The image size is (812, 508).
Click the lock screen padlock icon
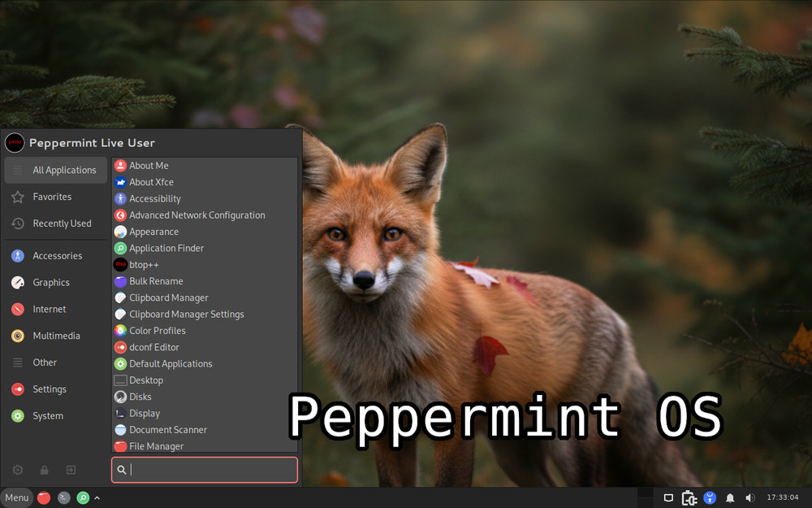(45, 470)
